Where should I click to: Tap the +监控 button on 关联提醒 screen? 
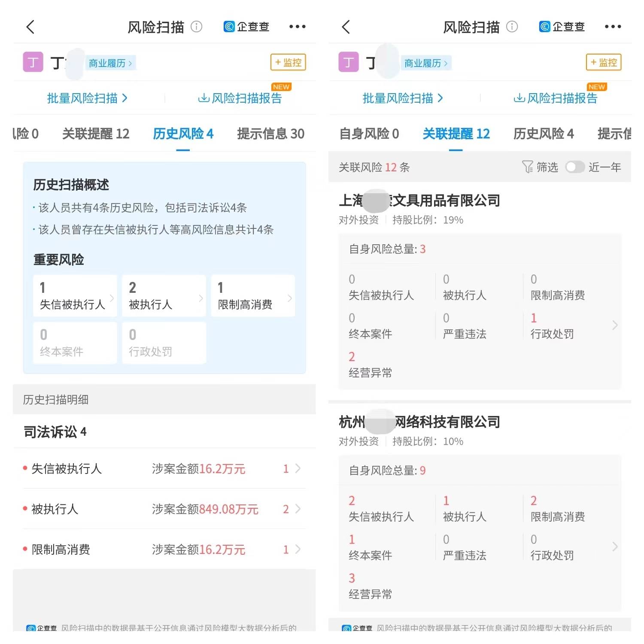(604, 62)
